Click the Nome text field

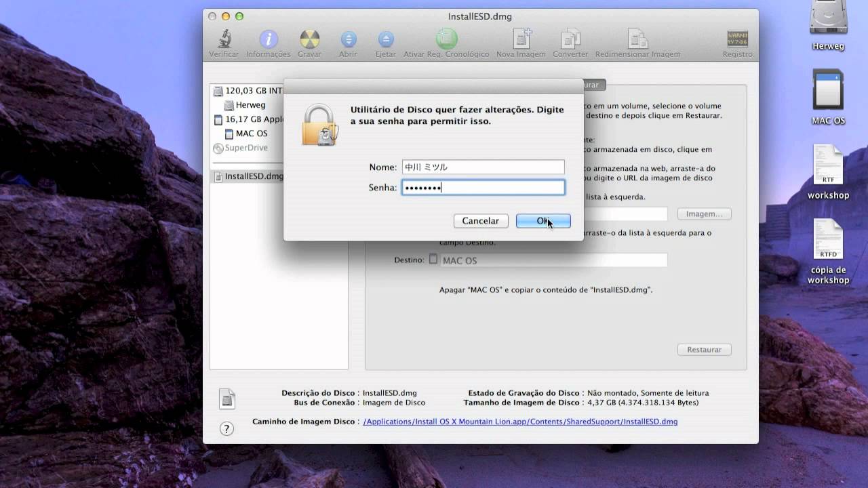tap(484, 167)
